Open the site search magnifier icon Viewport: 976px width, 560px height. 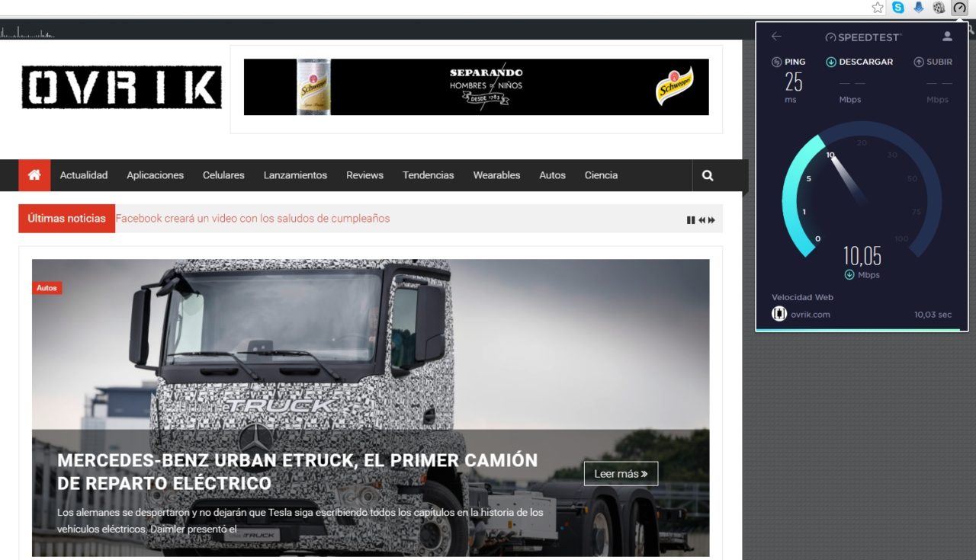tap(708, 175)
